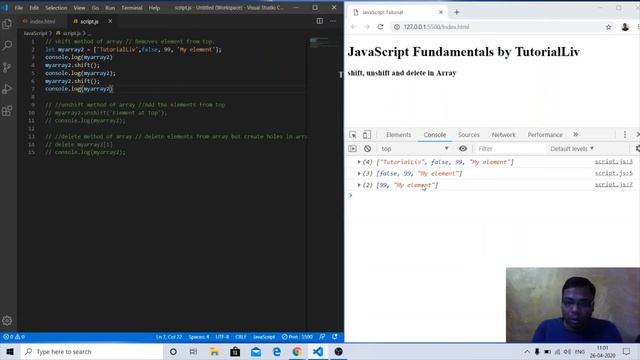Open the Explorer view in VS Code
Viewport: 640px width, 360px height.
pyautogui.click(x=7, y=24)
